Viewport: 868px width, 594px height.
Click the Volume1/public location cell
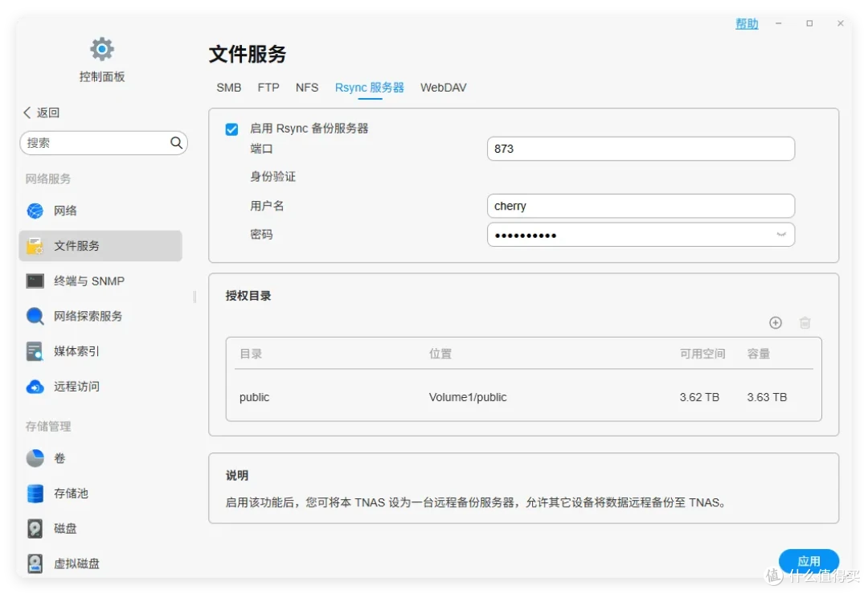coord(468,397)
